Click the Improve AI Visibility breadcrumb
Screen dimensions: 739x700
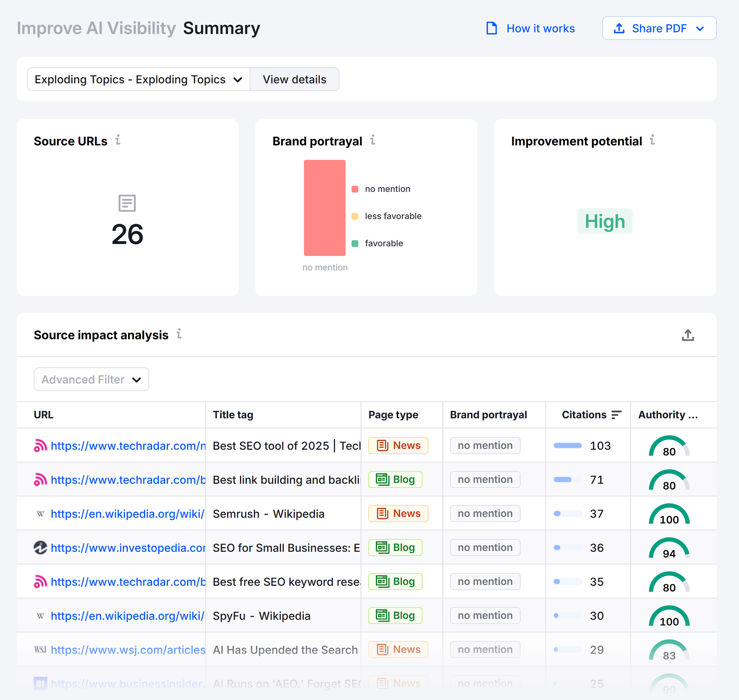pyautogui.click(x=96, y=28)
